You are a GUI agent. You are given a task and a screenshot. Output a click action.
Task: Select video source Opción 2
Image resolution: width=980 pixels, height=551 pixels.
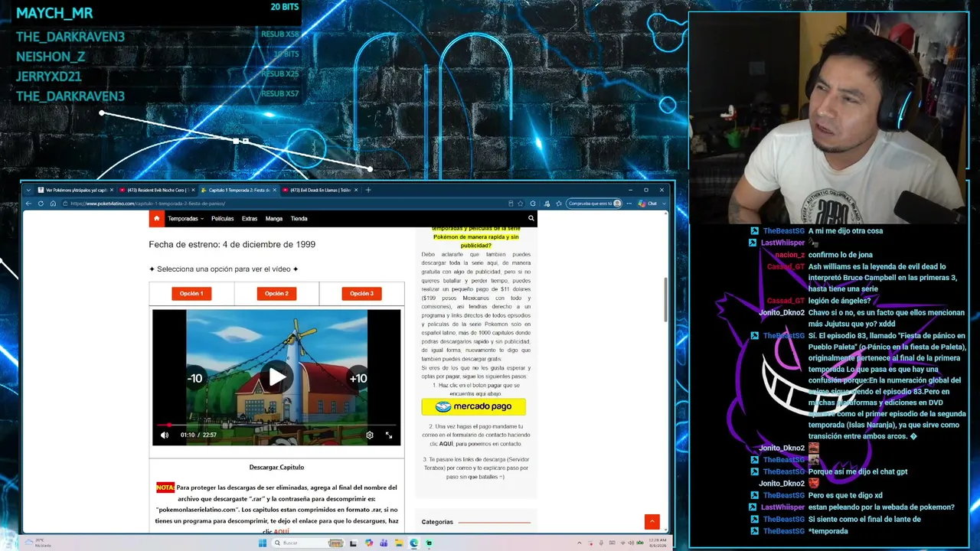point(276,293)
